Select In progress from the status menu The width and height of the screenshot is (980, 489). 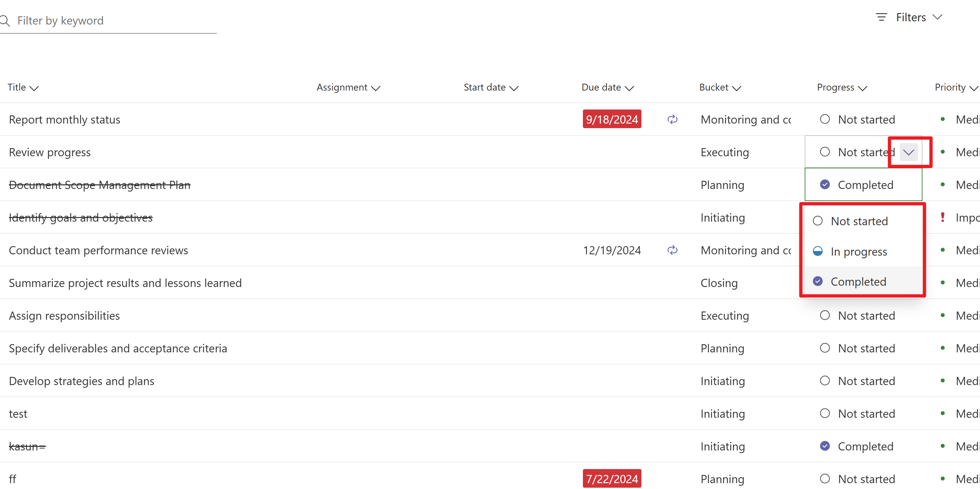coord(859,251)
